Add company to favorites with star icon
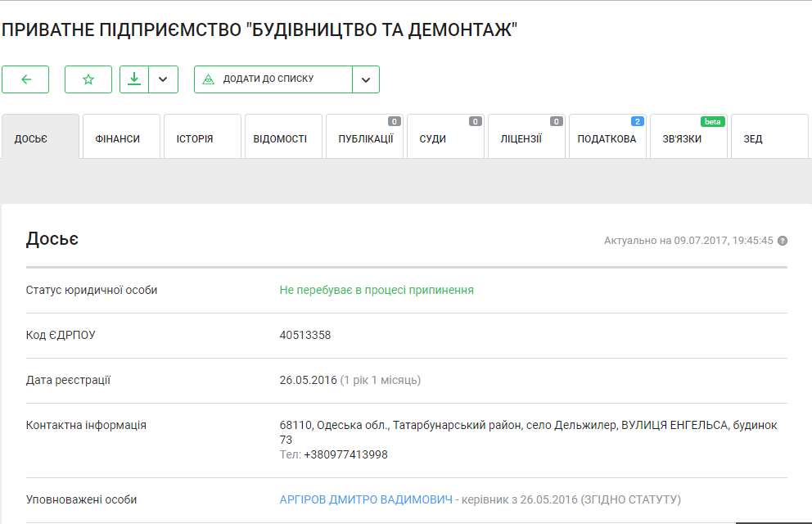The width and height of the screenshot is (812, 524). click(x=88, y=79)
